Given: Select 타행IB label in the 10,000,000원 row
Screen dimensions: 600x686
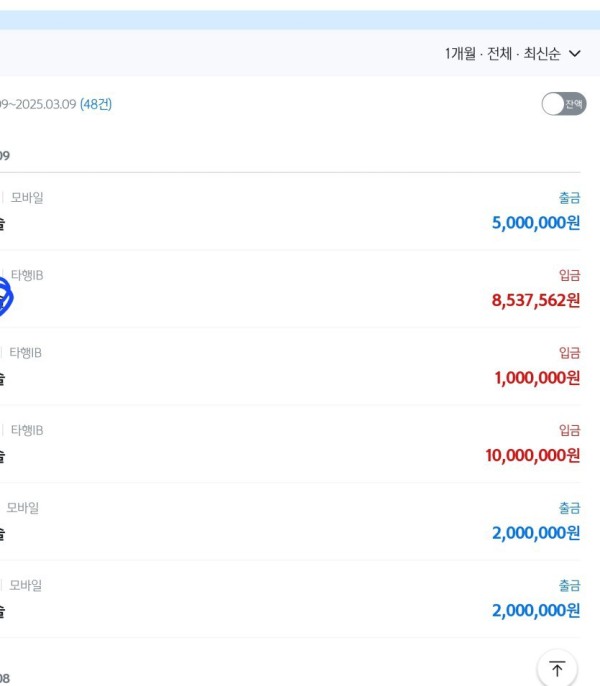Looking at the screenshot, I should [x=27, y=430].
